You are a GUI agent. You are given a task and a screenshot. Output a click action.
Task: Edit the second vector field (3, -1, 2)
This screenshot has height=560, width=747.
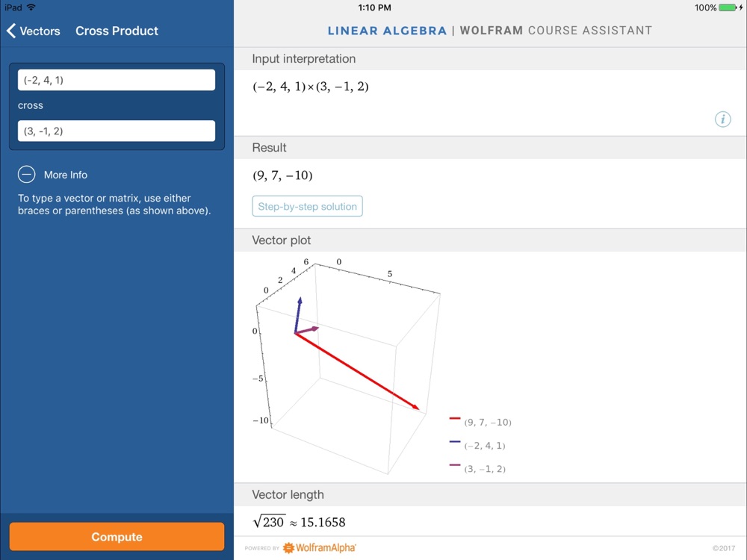117,131
